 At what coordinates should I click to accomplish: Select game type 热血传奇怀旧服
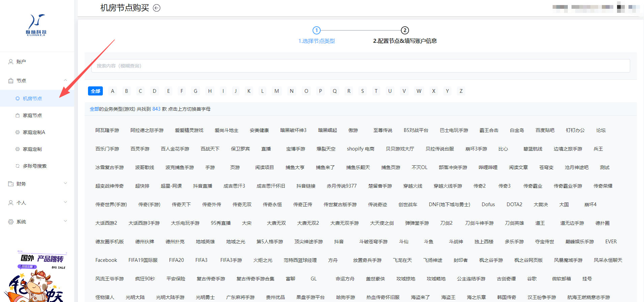pyautogui.click(x=383, y=297)
